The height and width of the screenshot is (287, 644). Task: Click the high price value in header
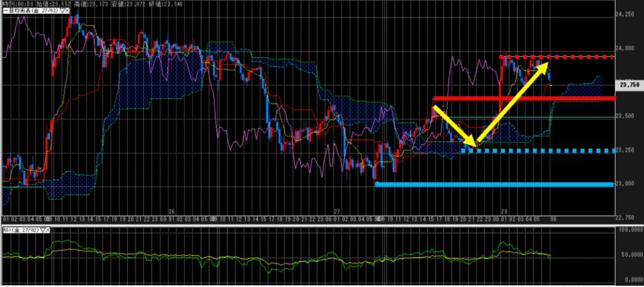click(97, 3)
